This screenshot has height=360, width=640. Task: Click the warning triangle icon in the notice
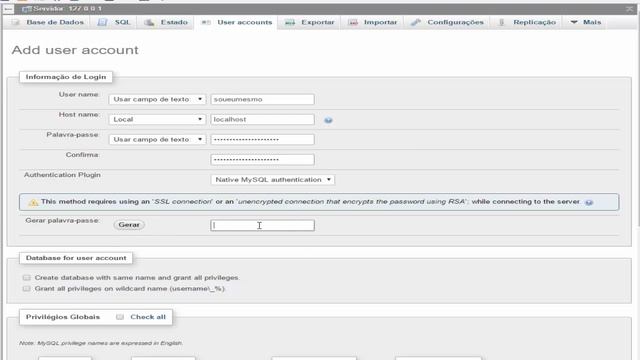(x=33, y=202)
